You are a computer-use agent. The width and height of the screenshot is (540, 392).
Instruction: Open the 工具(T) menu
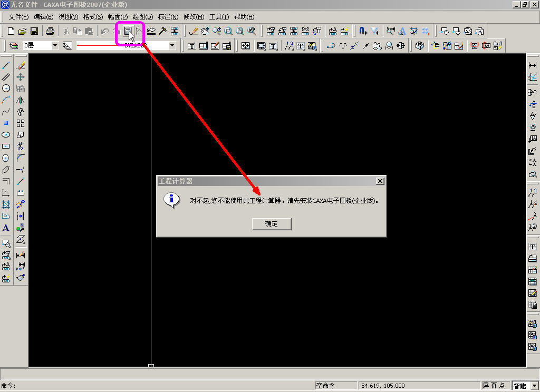point(219,16)
